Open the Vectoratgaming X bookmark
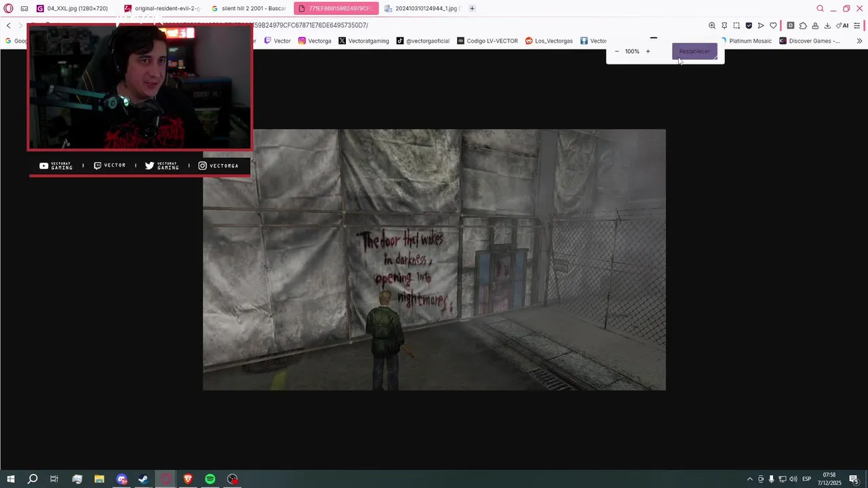The height and width of the screenshot is (488, 868). 363,41
